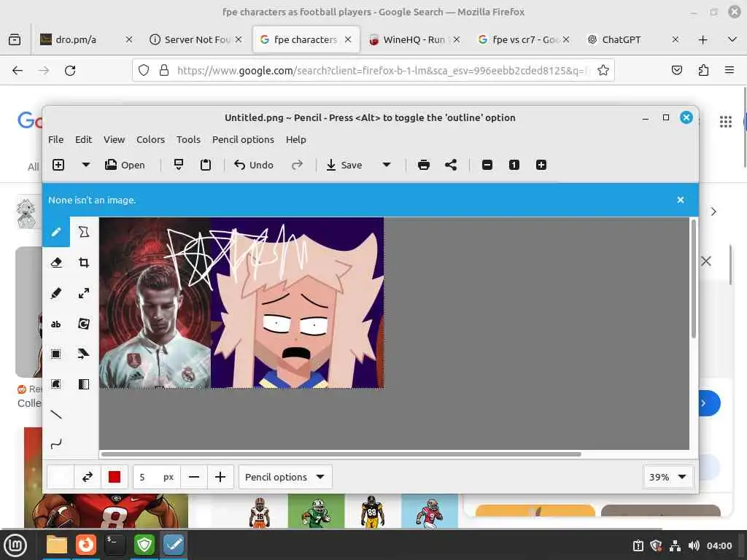
Task: Switch to the 'dro.pm/a' Firefox tab
Action: coord(86,39)
